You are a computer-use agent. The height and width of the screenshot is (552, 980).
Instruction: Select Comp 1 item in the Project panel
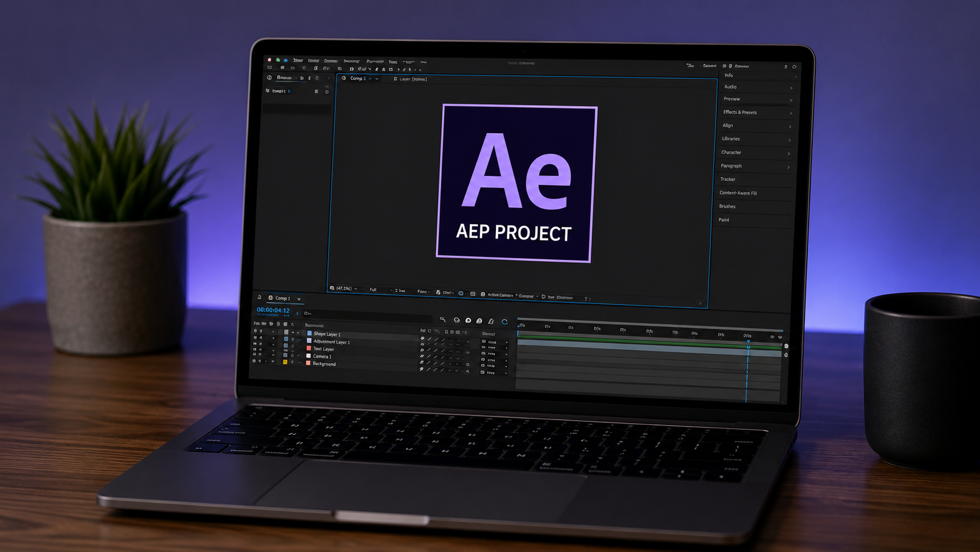pyautogui.click(x=279, y=91)
